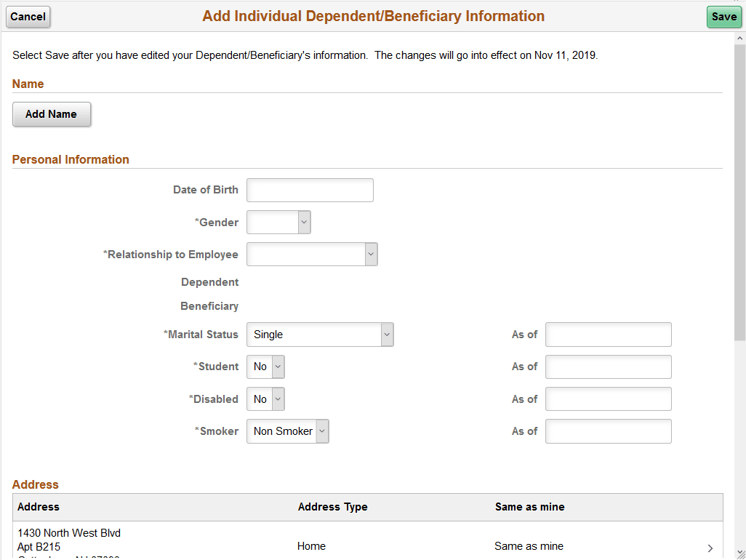Click the scrollbar down arrow
Screen dimensions: 746x560
pyautogui.click(x=740, y=551)
